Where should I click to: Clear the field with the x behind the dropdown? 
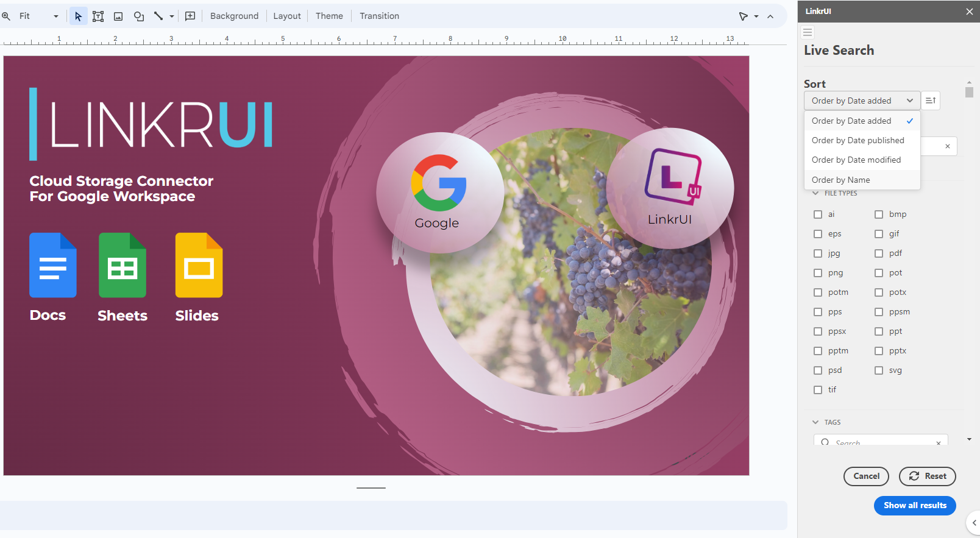tap(948, 146)
